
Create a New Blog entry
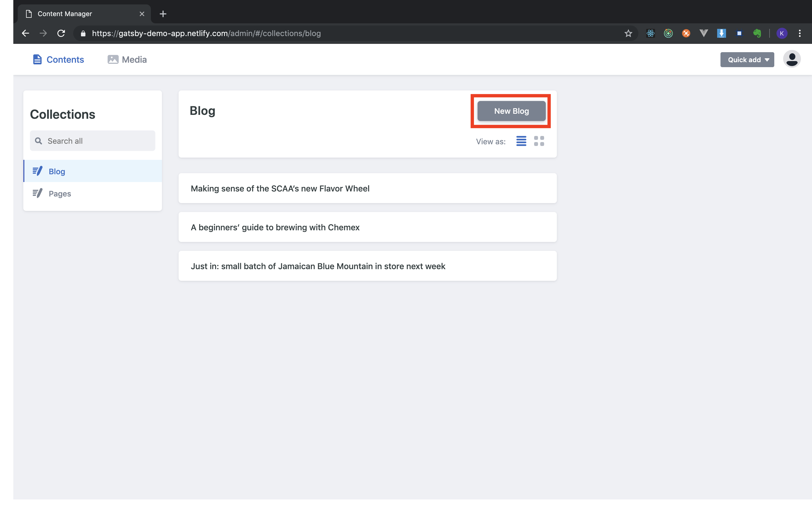pos(511,111)
